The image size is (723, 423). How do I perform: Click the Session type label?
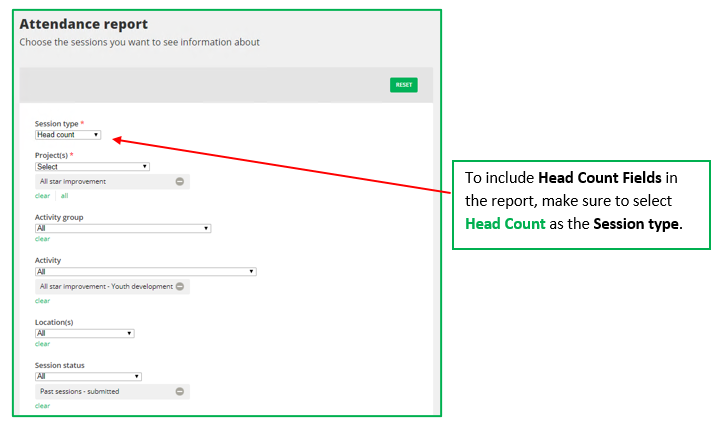tap(56, 124)
